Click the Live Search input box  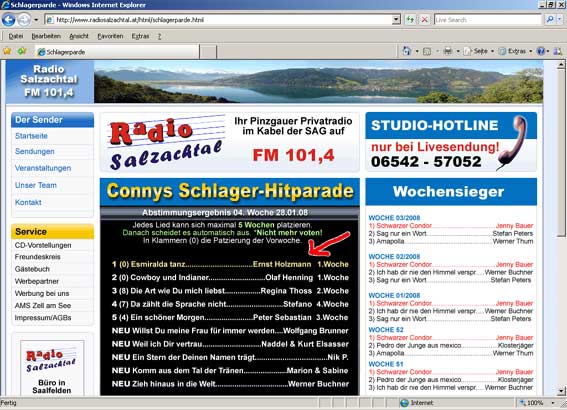(x=487, y=20)
